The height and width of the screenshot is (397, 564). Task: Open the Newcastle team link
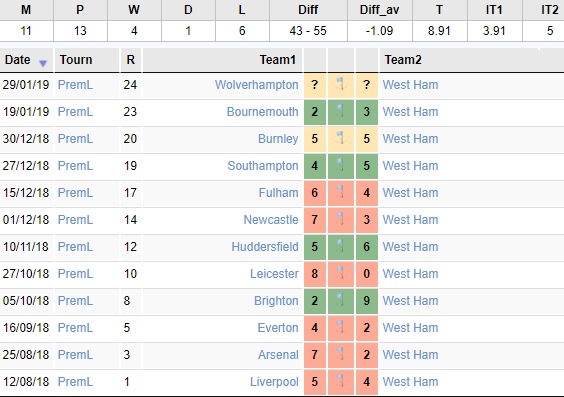(271, 220)
